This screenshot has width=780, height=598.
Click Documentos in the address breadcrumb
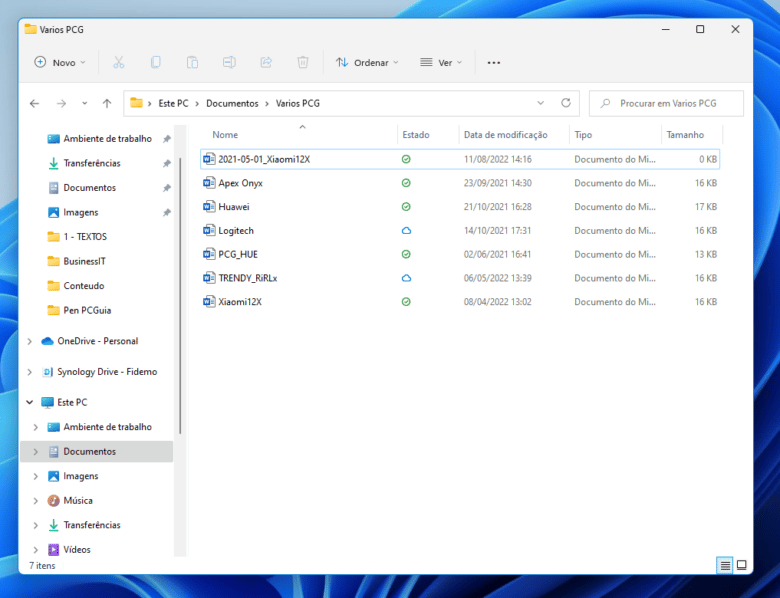pos(232,103)
